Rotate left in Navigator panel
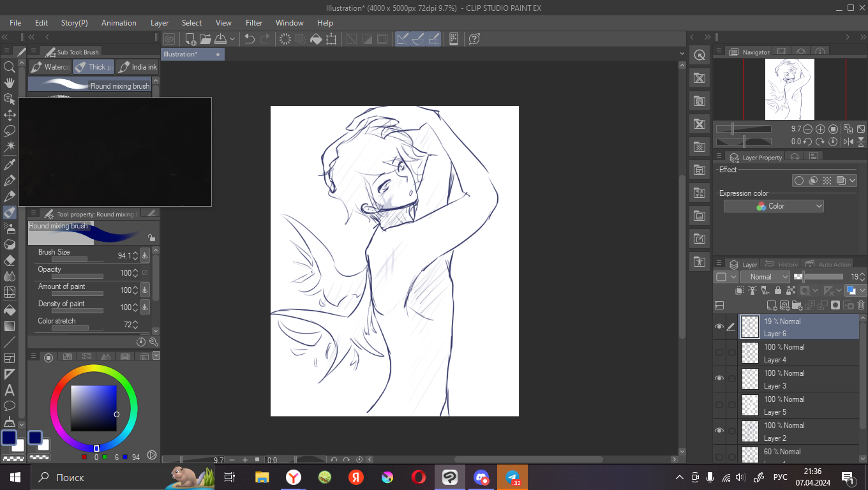 pos(808,142)
